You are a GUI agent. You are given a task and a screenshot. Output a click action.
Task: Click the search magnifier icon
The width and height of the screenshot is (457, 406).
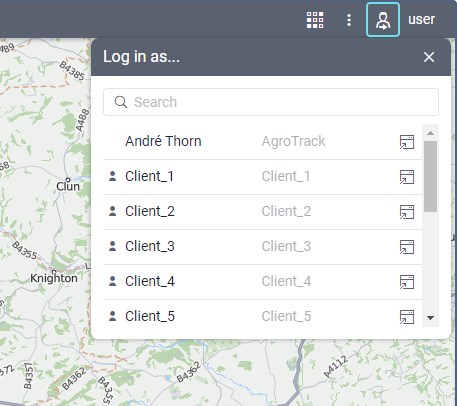[x=121, y=102]
